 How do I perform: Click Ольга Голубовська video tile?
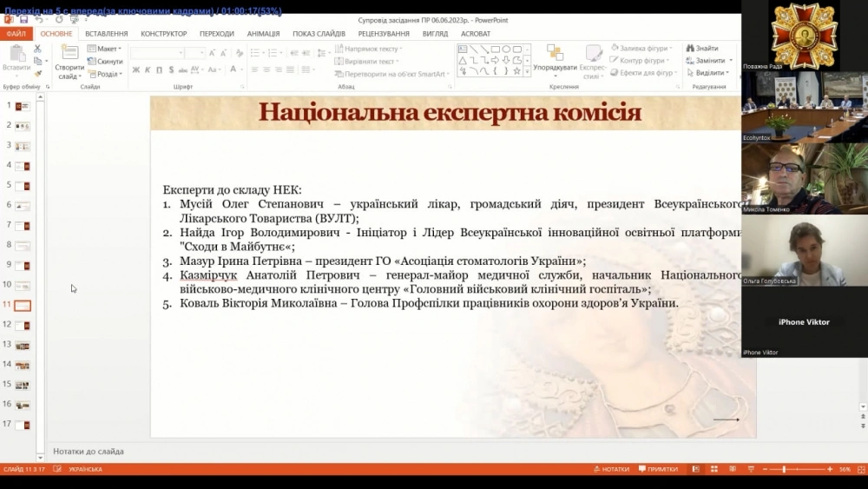[x=805, y=250]
